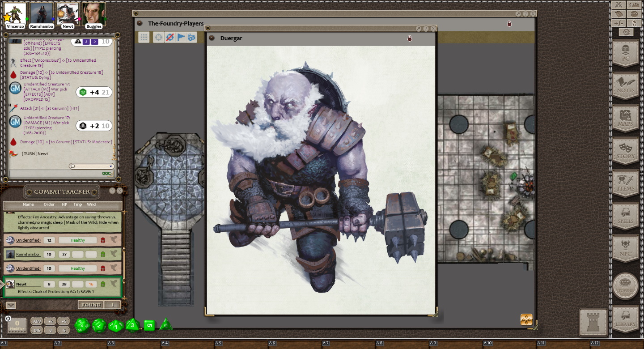
Task: Toggle the ADV advantage modifier button
Action: pyautogui.click(x=37, y=321)
